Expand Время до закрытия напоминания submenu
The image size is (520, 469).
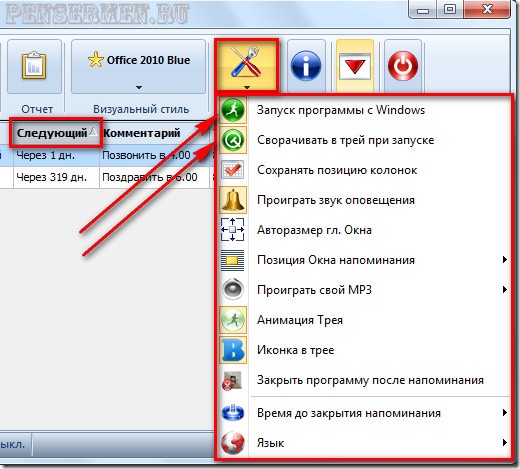(x=363, y=413)
